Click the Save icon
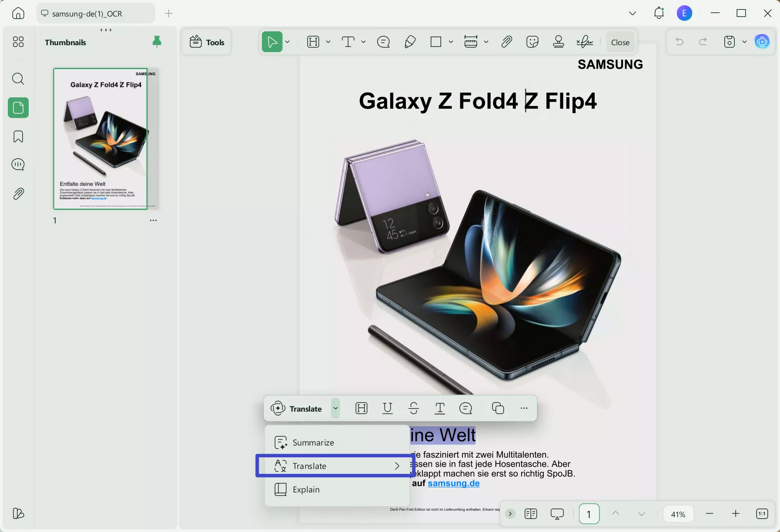 [x=730, y=42]
